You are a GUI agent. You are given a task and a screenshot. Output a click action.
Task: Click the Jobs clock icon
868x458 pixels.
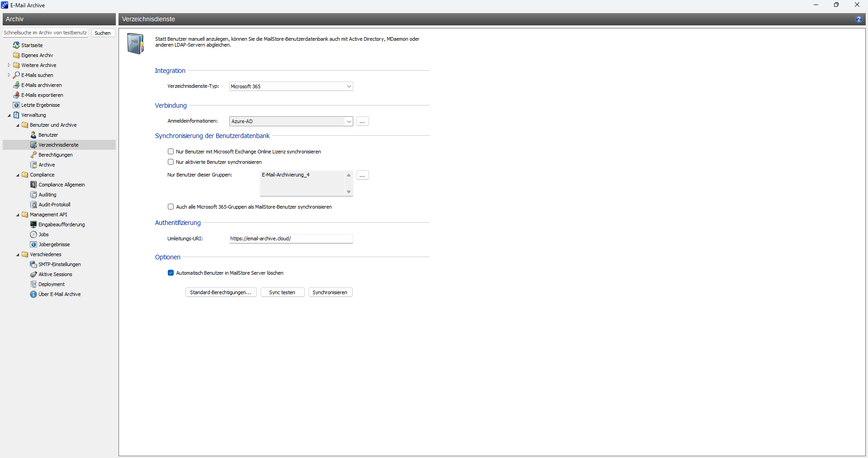[x=33, y=234]
